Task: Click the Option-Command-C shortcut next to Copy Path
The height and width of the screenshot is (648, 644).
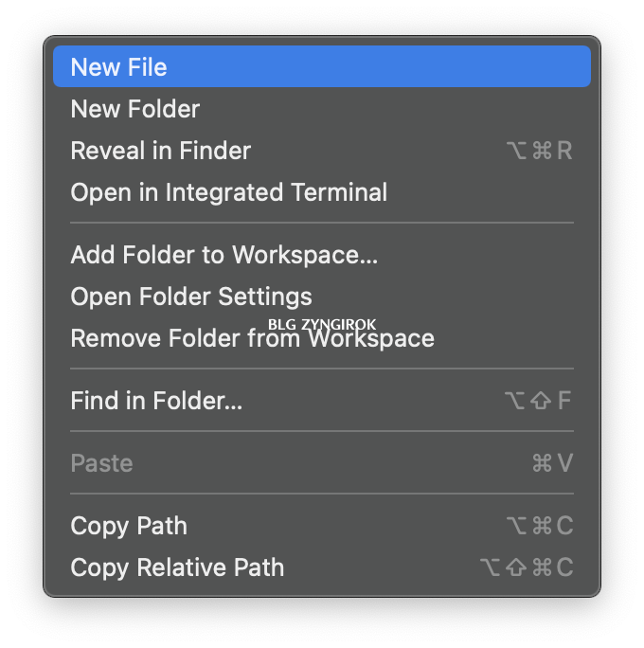Action: pos(540,525)
